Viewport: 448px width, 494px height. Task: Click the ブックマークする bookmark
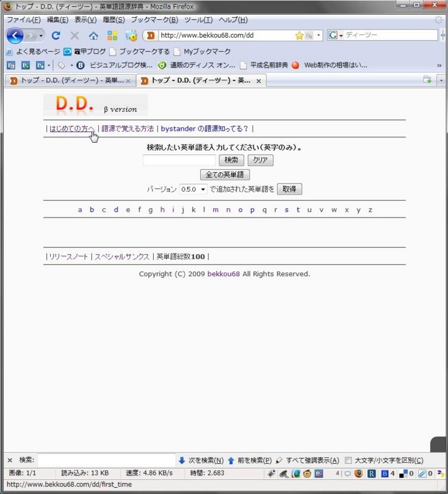[140, 51]
